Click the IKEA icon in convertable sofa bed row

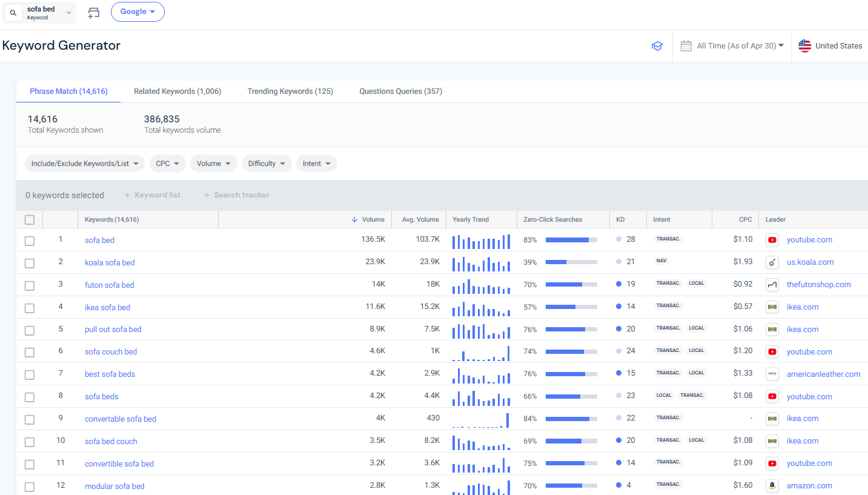point(772,419)
